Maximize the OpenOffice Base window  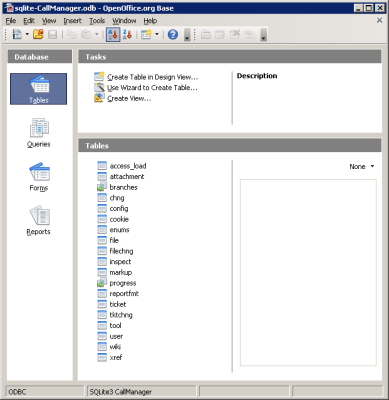[x=369, y=8]
